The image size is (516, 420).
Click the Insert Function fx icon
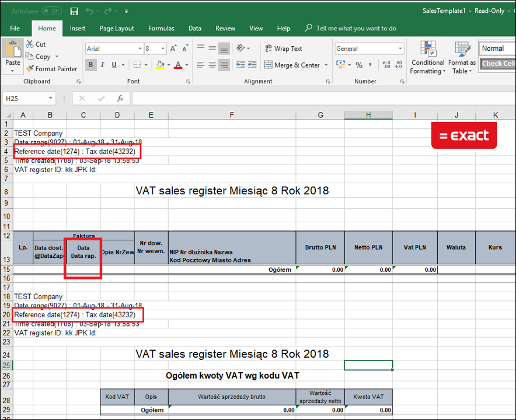[x=120, y=99]
